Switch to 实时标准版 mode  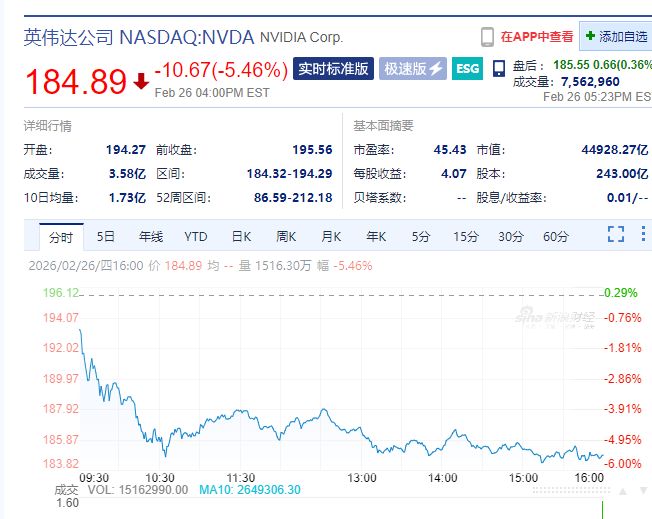[334, 69]
